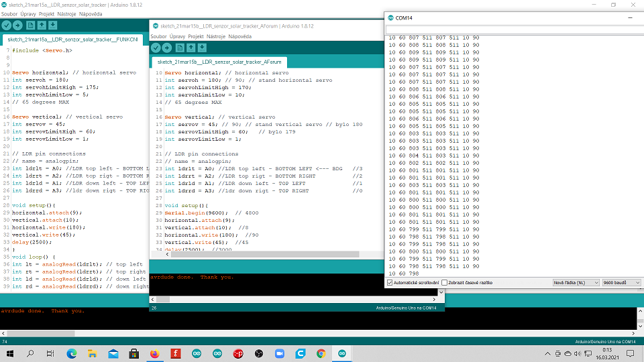
Task: Open Projekt menu in AForum window
Action: [196, 36]
